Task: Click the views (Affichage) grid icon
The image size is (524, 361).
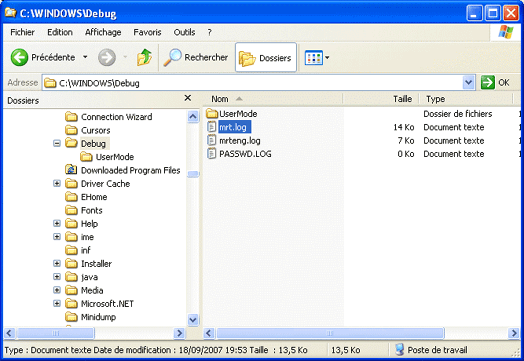Action: [x=313, y=58]
